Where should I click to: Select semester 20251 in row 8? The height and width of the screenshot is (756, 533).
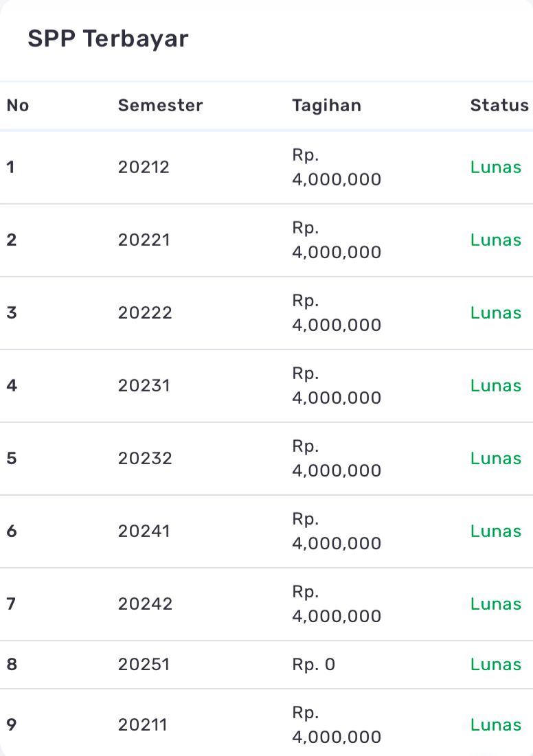pos(144,665)
